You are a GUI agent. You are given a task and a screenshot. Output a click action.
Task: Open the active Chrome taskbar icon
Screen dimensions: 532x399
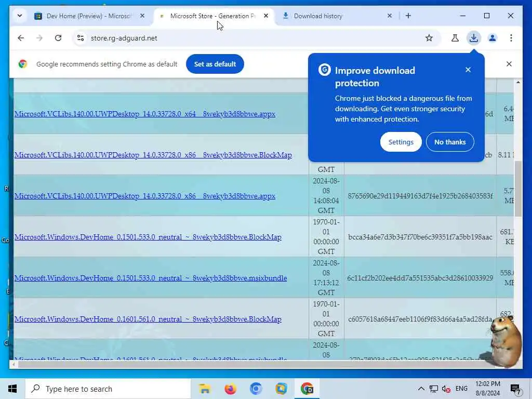307,389
